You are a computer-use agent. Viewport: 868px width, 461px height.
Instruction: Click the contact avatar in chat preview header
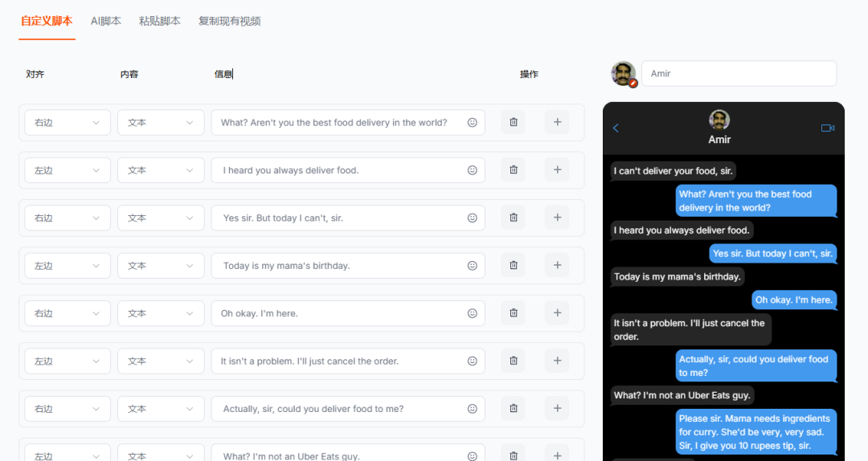click(719, 120)
